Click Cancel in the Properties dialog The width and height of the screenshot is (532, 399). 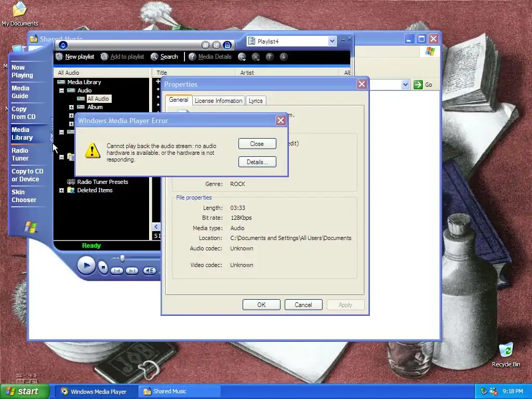(x=303, y=304)
